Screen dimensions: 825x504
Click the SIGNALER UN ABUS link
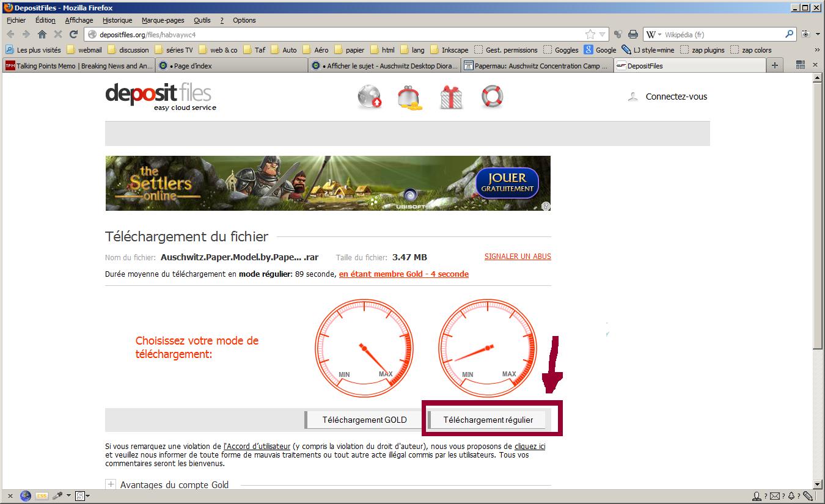tap(518, 257)
